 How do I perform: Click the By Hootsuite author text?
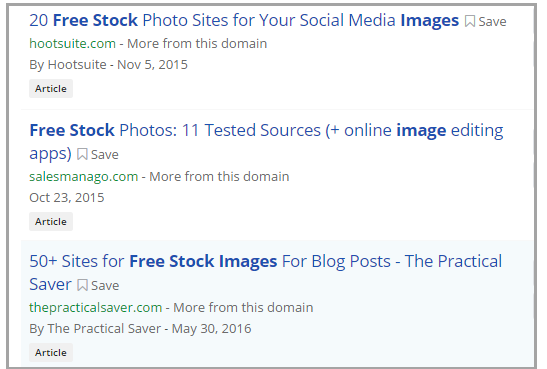tap(68, 65)
